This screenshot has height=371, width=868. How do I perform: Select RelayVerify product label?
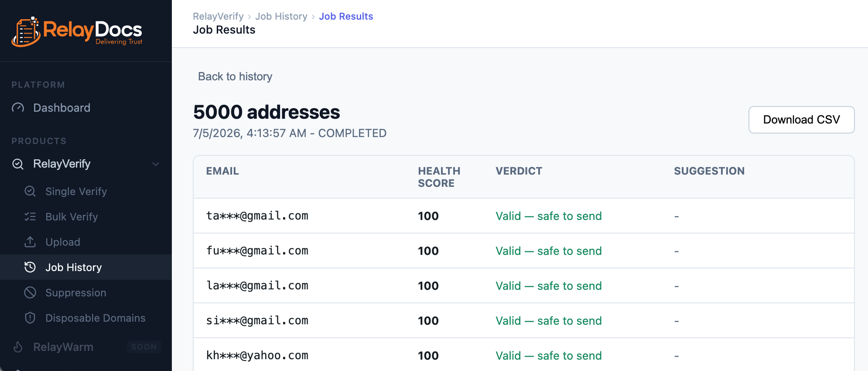click(x=62, y=164)
